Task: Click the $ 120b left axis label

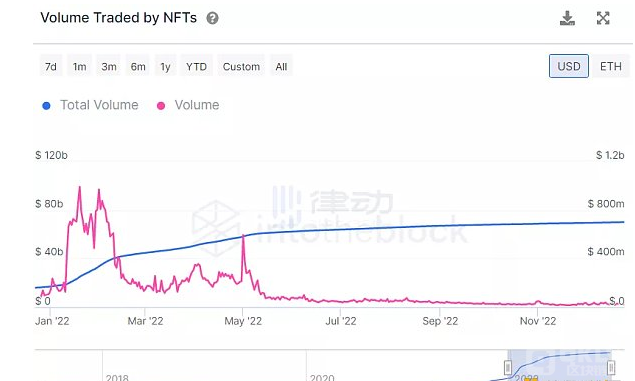Action: 51,155
